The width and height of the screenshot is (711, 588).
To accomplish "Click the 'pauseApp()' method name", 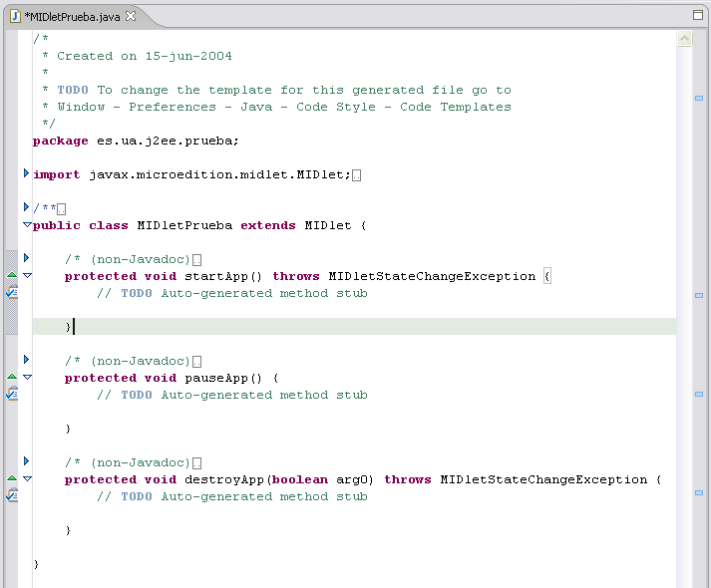I will 223,378.
